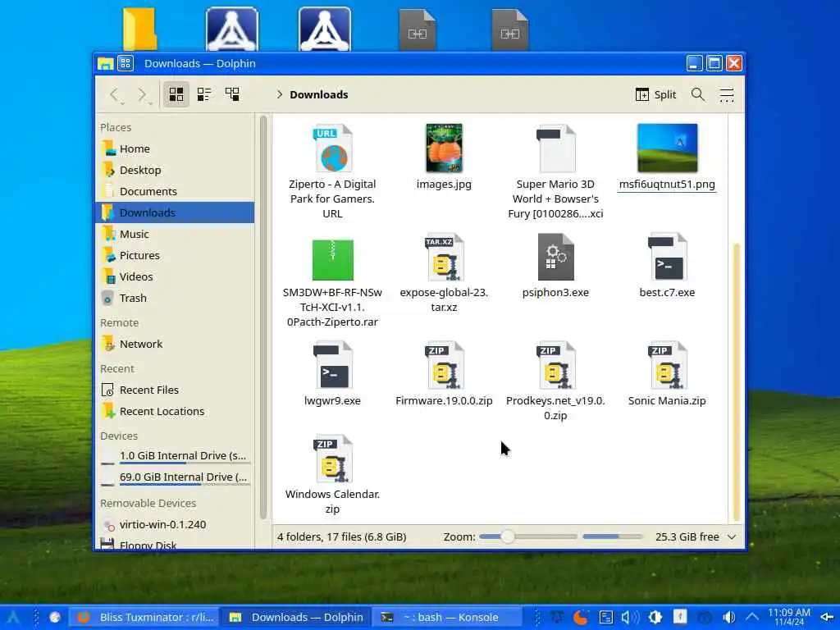Image resolution: width=840 pixels, height=630 pixels.
Task: Expand the 25.3 GiB free dropdown arrow
Action: (x=732, y=536)
